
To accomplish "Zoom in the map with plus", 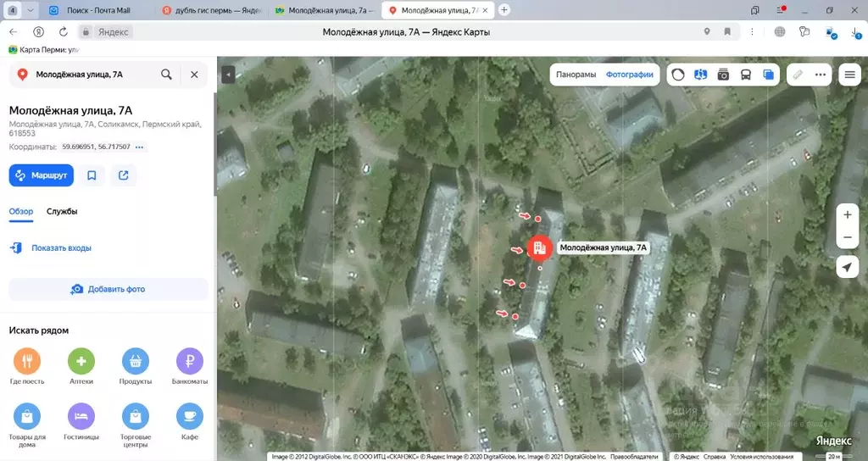I will [847, 214].
